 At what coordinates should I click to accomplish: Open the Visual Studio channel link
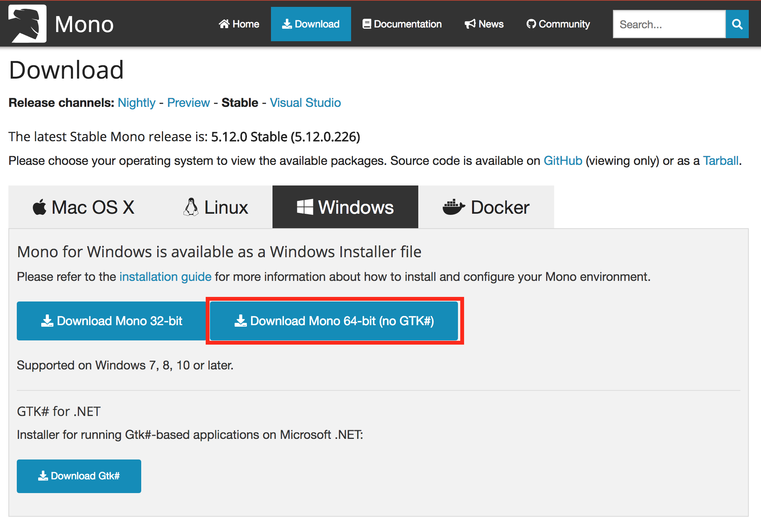pyautogui.click(x=305, y=103)
